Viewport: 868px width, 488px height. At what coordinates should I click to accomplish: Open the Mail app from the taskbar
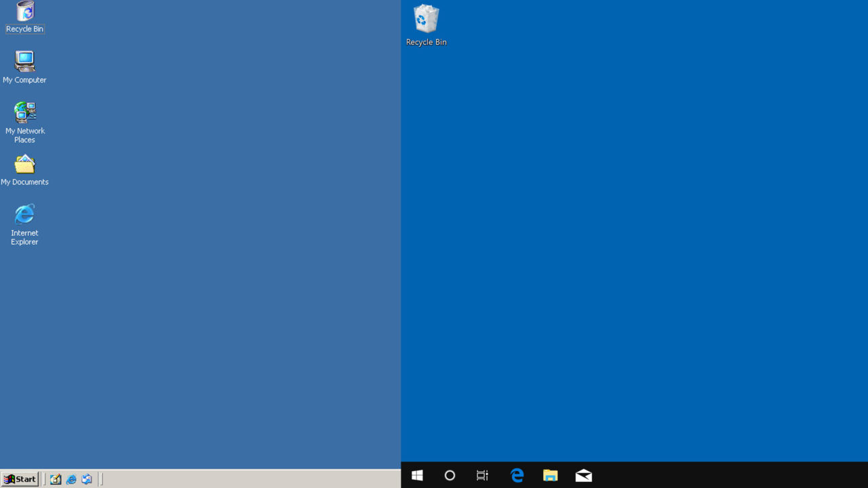[583, 475]
